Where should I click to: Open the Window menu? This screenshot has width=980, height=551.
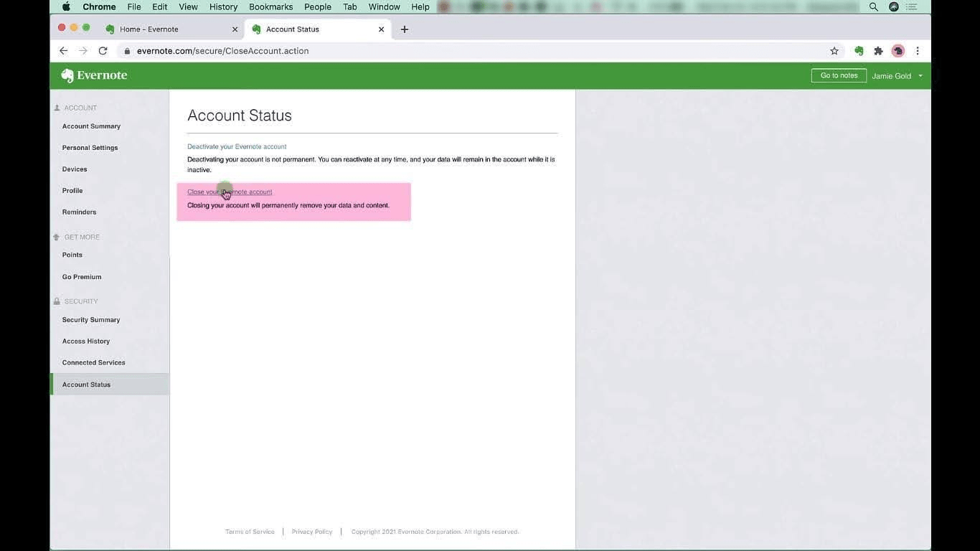(384, 6)
